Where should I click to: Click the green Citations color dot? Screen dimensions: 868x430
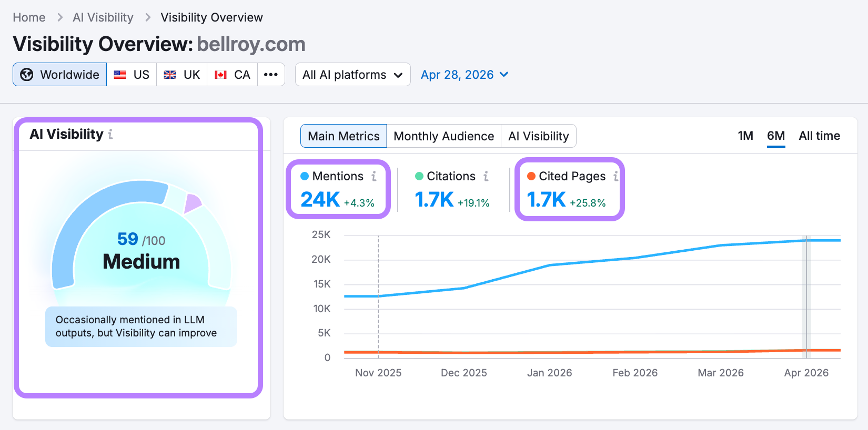[x=419, y=176]
